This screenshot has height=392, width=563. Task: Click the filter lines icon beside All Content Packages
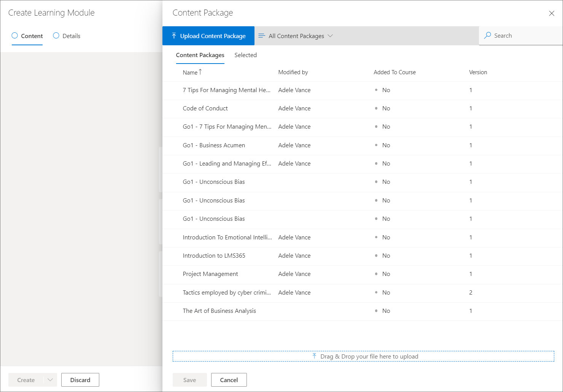click(261, 36)
